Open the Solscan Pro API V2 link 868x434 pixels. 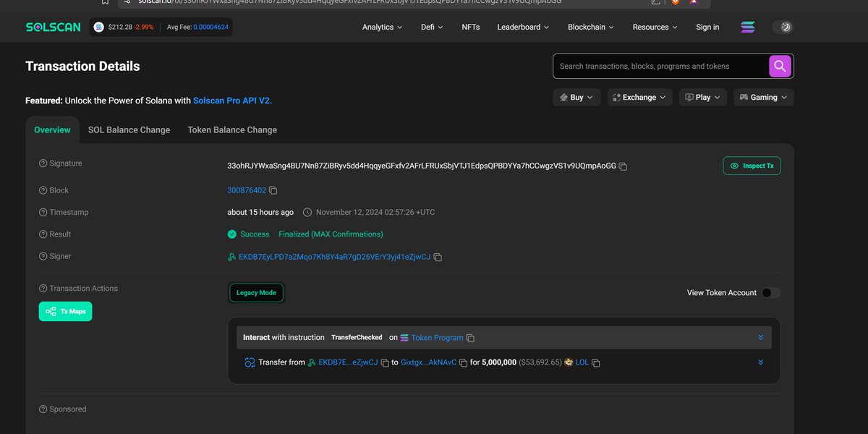232,101
